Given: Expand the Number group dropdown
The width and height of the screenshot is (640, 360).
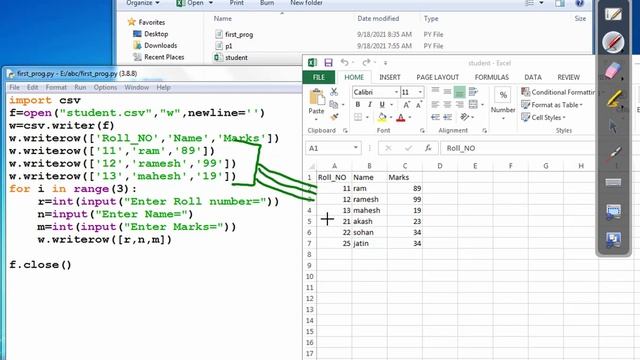Looking at the screenshot, I should tap(503, 118).
